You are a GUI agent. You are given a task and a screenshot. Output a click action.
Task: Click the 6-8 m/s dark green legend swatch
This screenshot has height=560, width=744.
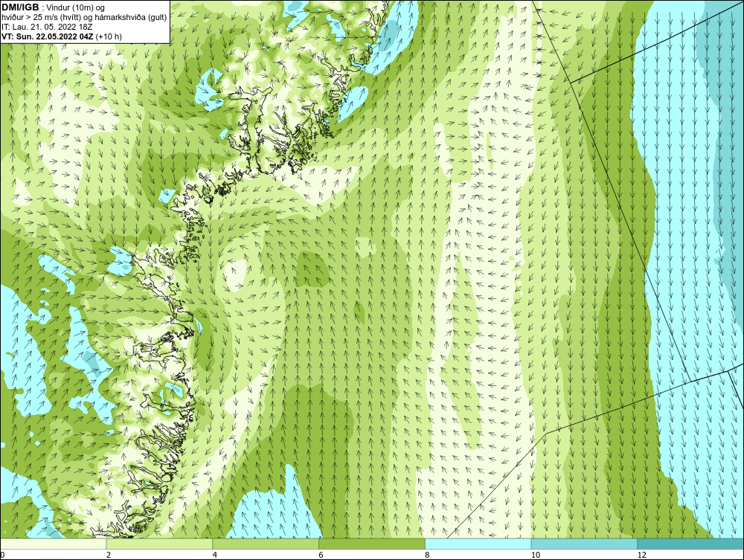click(372, 544)
